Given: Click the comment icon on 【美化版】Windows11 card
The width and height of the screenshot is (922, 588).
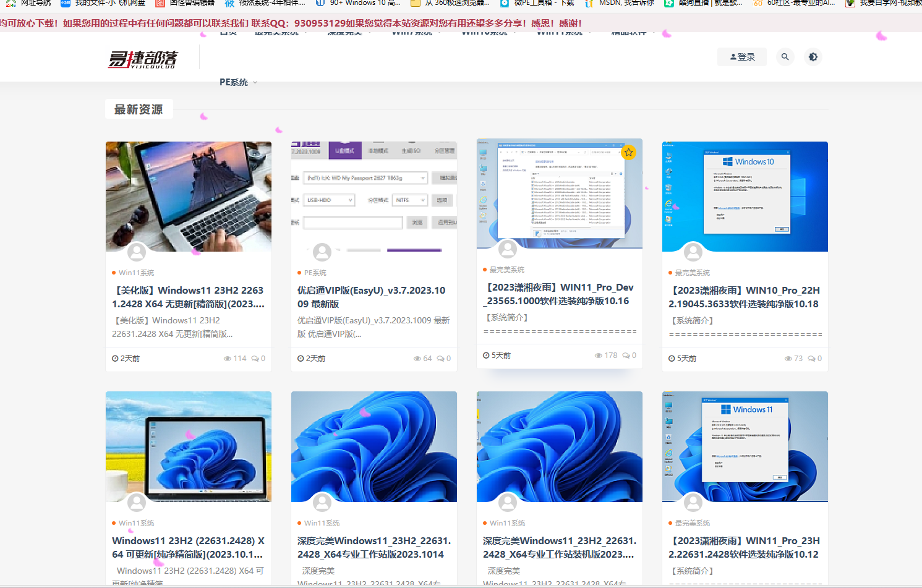Looking at the screenshot, I should coord(255,359).
